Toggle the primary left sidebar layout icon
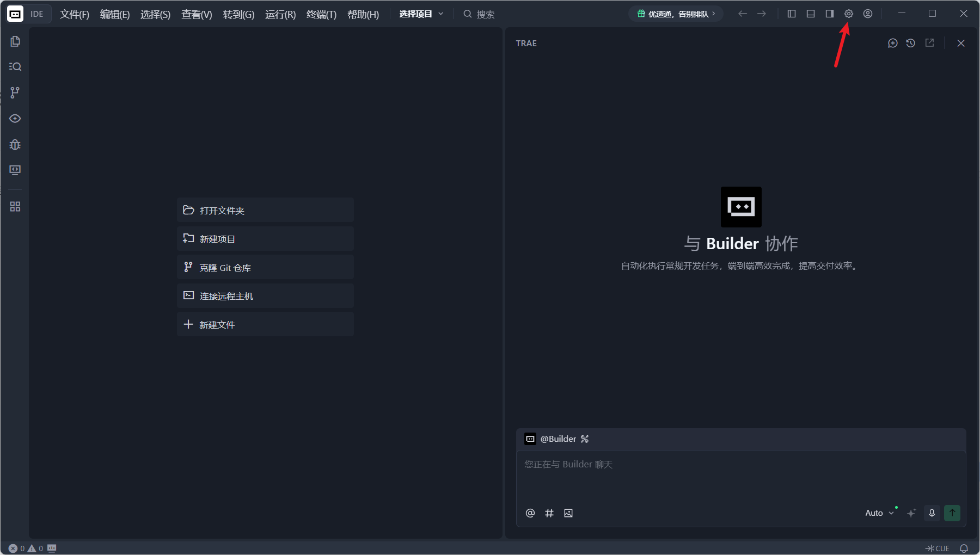Image resolution: width=980 pixels, height=555 pixels. (x=792, y=14)
